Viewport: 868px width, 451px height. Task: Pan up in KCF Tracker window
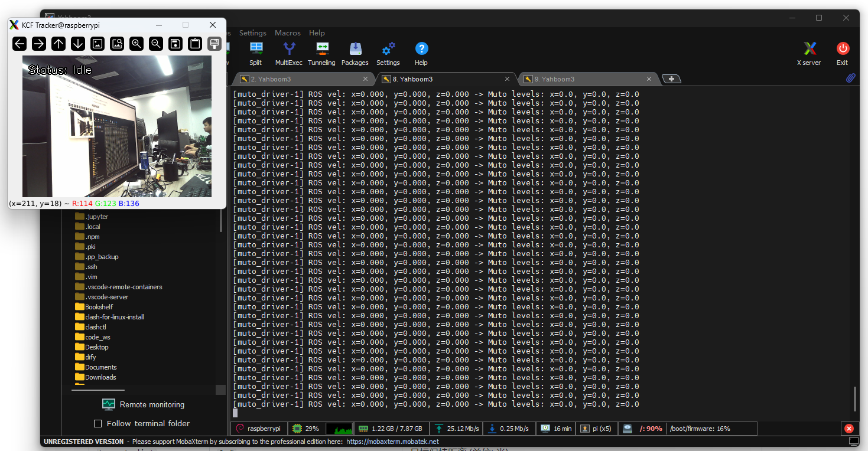[58, 43]
